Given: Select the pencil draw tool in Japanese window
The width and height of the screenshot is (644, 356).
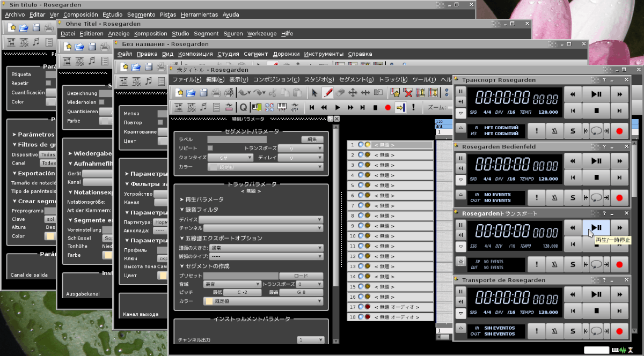Looking at the screenshot, I should pyautogui.click(x=327, y=93).
